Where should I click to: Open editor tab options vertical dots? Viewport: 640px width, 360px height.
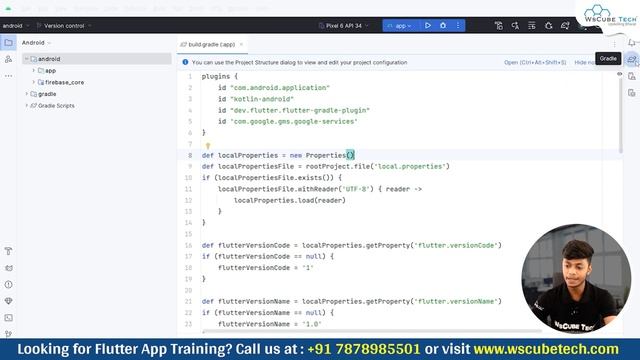pos(614,44)
